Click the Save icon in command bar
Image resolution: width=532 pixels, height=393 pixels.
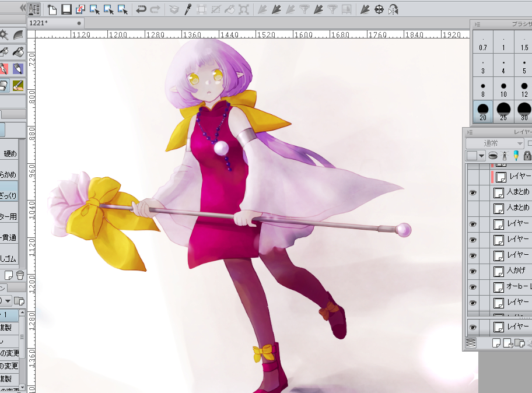tap(66, 9)
